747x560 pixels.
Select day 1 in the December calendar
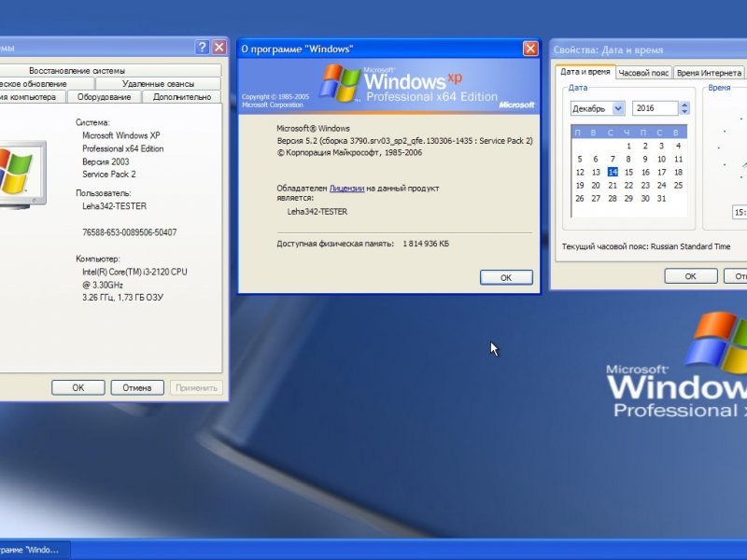tap(628, 147)
